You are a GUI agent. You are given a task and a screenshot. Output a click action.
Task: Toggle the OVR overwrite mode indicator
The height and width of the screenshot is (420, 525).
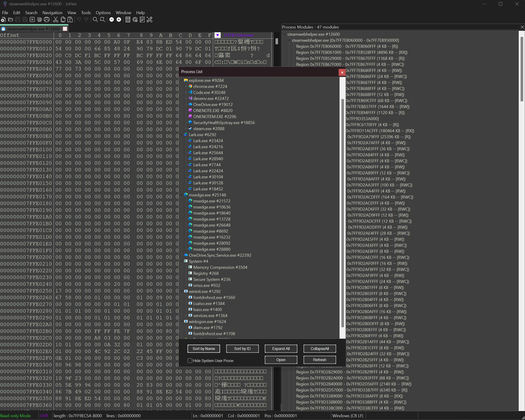tap(44, 416)
